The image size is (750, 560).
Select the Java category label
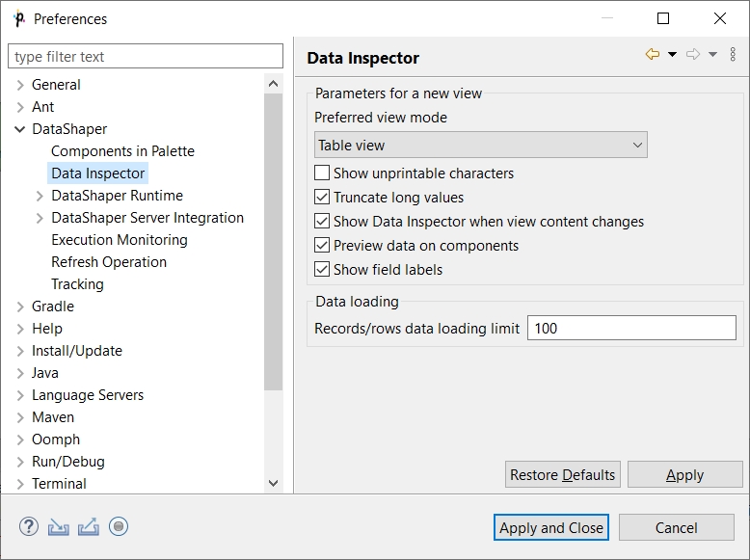click(x=45, y=373)
